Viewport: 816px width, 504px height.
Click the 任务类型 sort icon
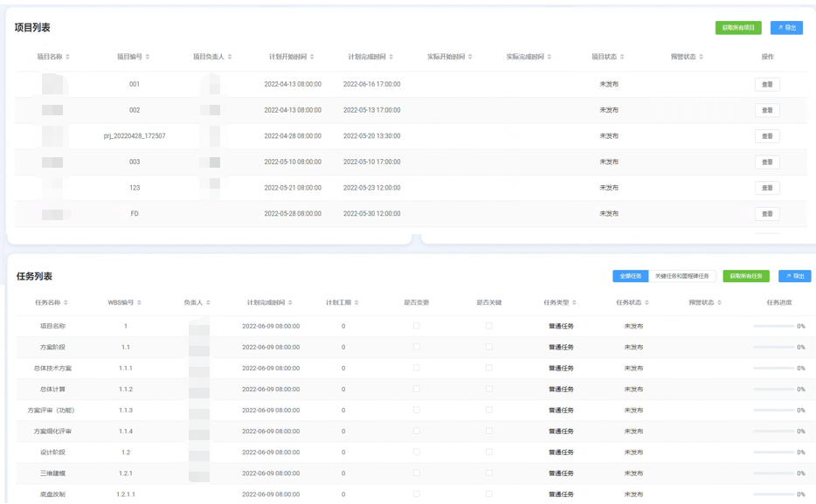click(x=574, y=303)
